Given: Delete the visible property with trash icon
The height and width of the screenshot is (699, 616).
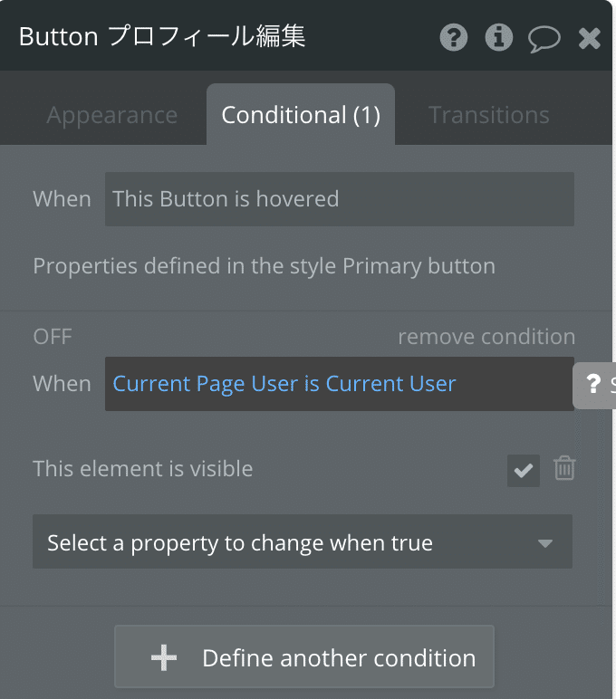Looking at the screenshot, I should (564, 468).
